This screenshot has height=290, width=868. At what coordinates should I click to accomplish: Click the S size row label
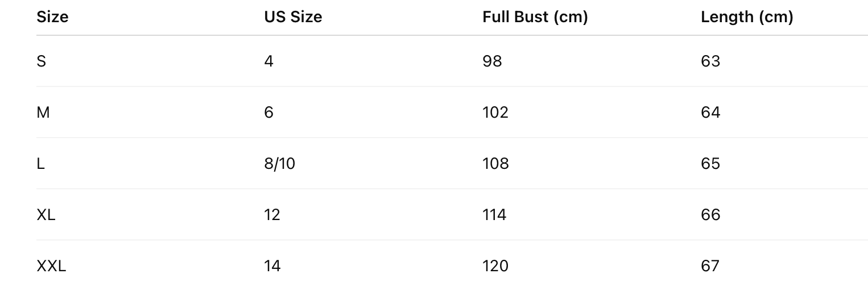click(41, 61)
